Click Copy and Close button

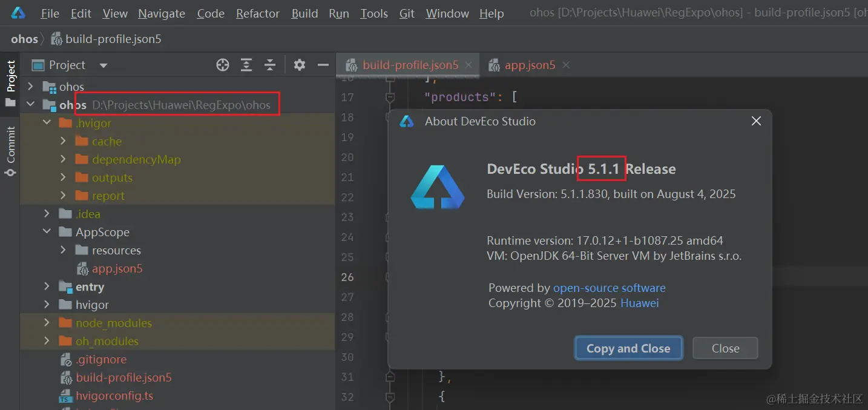[628, 348]
